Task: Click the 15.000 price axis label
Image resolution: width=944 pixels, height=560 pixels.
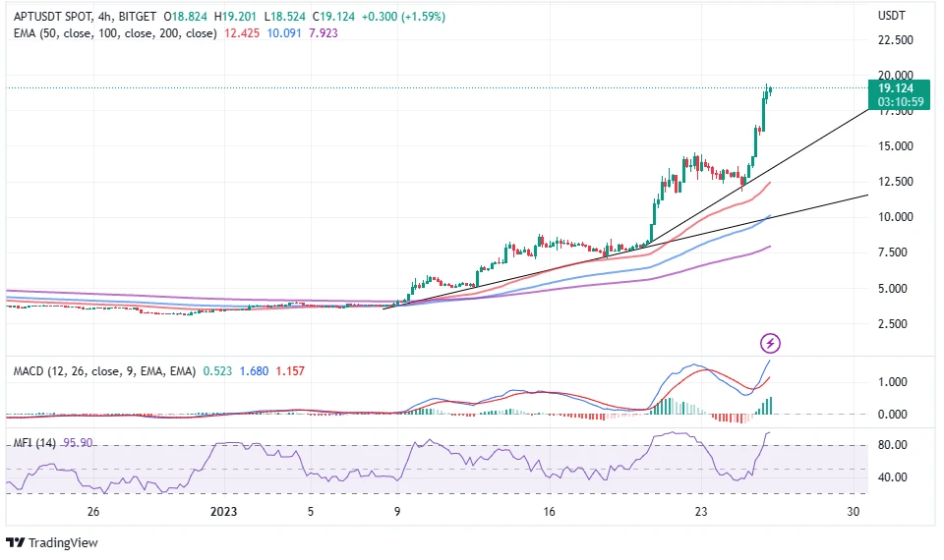Action: [x=896, y=146]
